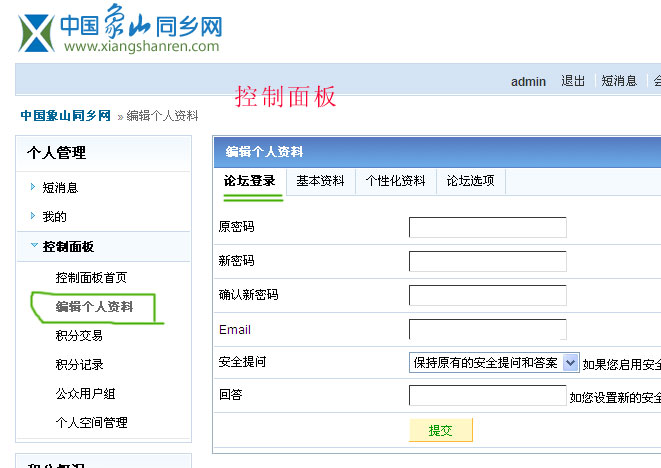Open 短消息 in the top navigation
This screenshot has height=468, width=661.
tap(619, 81)
